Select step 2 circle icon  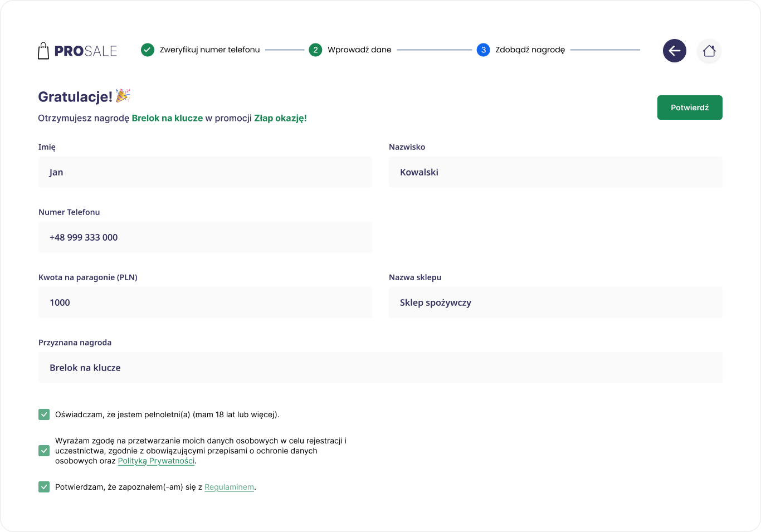tap(315, 50)
